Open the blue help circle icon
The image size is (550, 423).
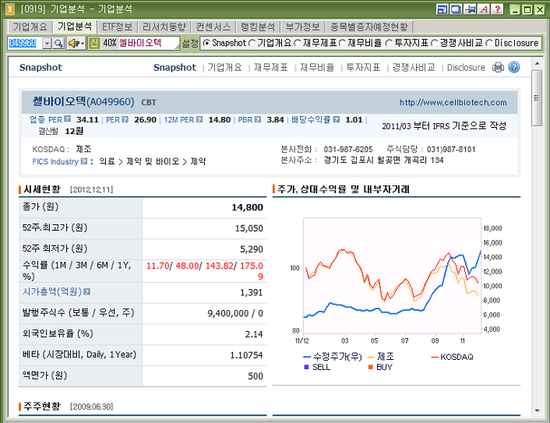(514, 67)
